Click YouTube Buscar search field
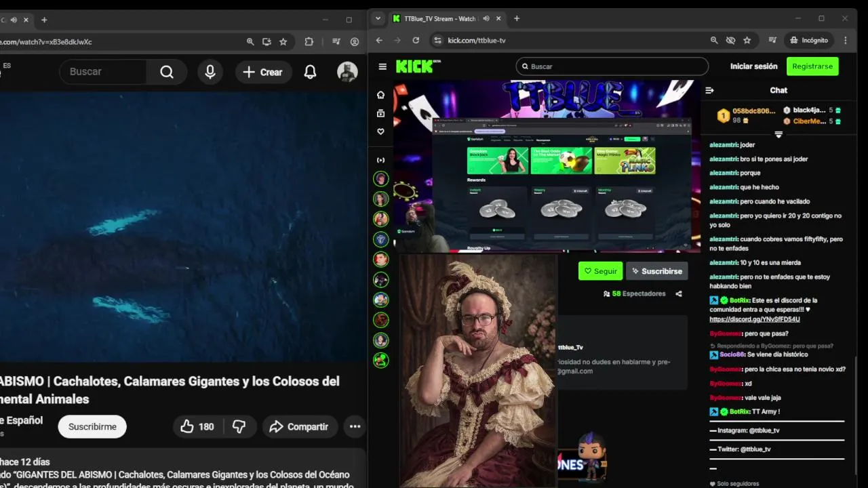 coord(103,72)
